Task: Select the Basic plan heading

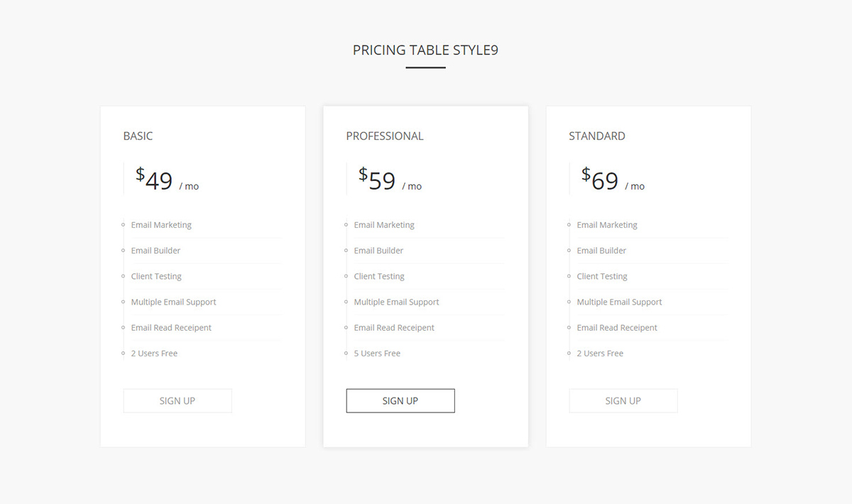Action: [x=138, y=136]
